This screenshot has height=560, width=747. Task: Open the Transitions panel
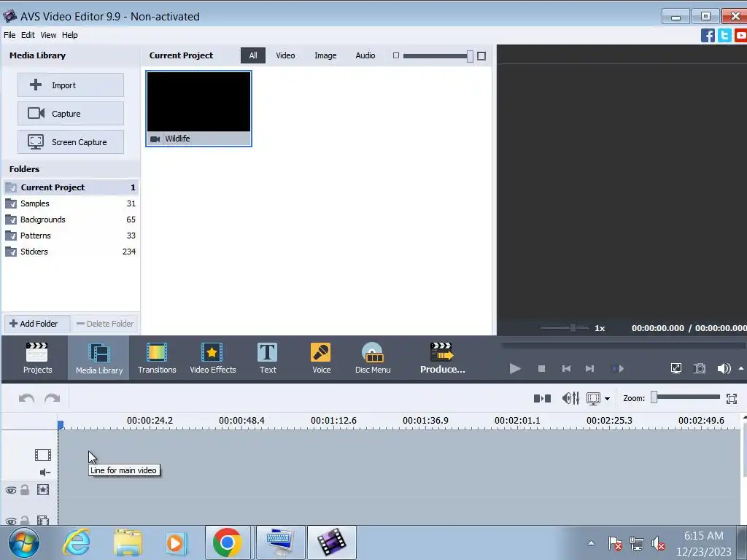coord(157,358)
